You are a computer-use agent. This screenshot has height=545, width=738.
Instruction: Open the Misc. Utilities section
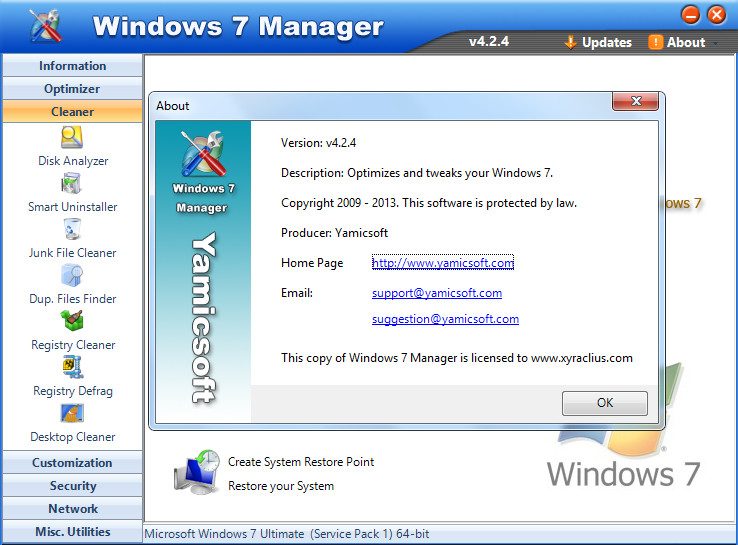[x=72, y=532]
